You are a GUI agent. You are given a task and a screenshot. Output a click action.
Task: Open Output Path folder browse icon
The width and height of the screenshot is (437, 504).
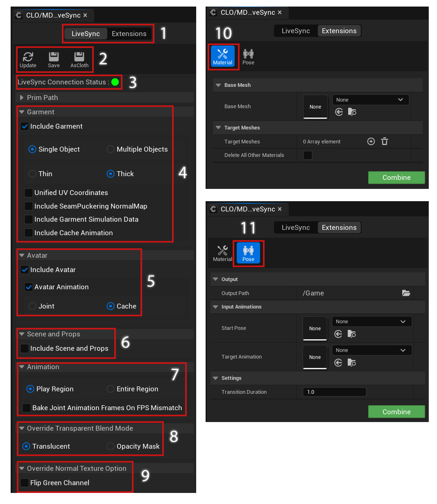click(406, 293)
